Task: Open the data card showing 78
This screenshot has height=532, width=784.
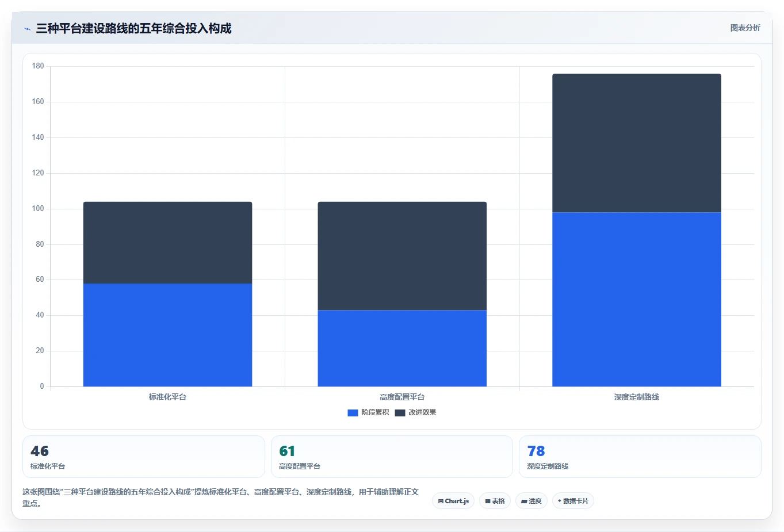Action: coord(640,457)
